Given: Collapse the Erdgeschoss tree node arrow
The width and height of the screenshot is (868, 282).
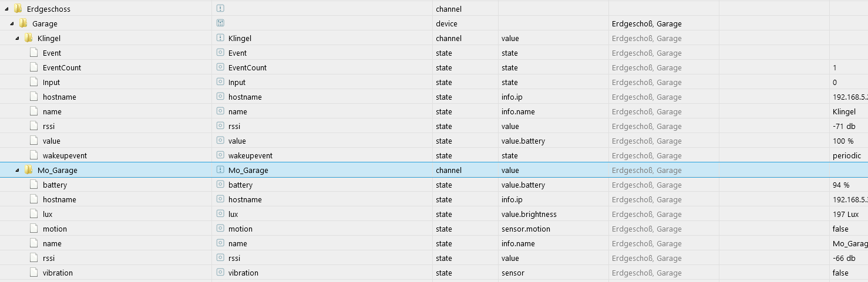Looking at the screenshot, I should (x=6, y=9).
